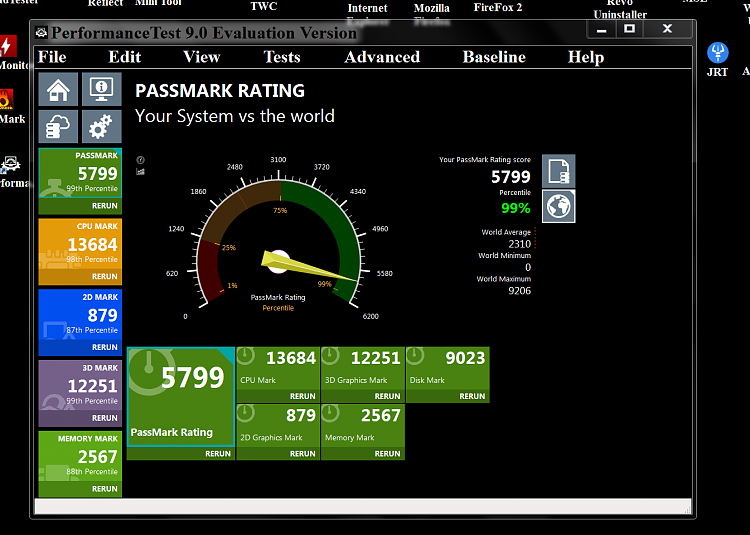Click the World Average value 2310
Screen dimensions: 750x535
click(x=519, y=244)
